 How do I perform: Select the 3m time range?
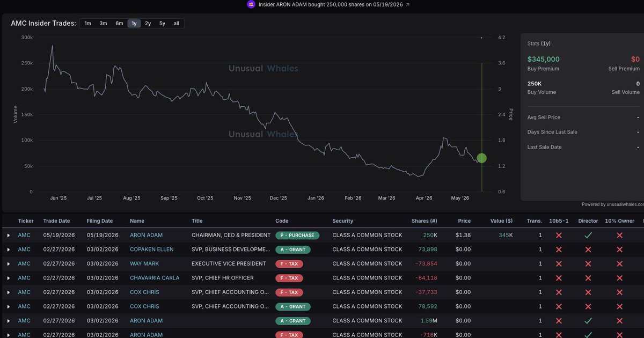103,23
